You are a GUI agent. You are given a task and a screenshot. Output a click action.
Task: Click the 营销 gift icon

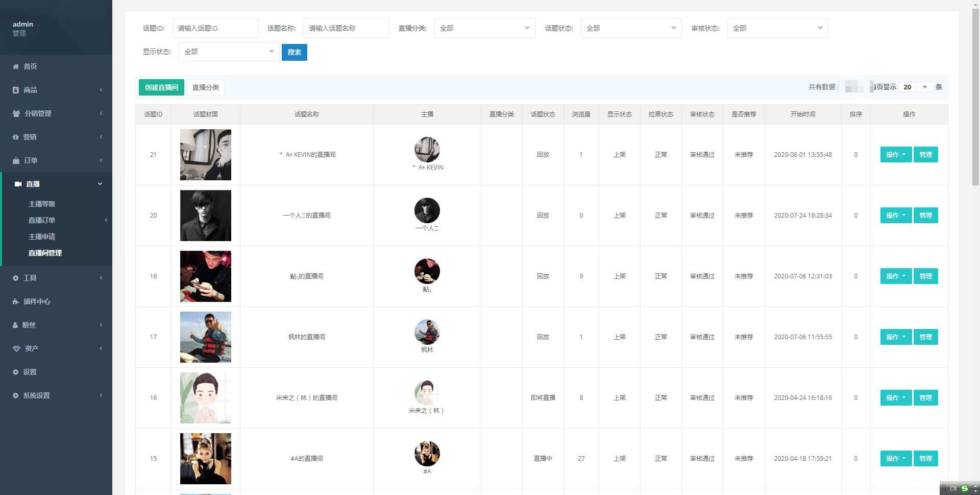15,137
